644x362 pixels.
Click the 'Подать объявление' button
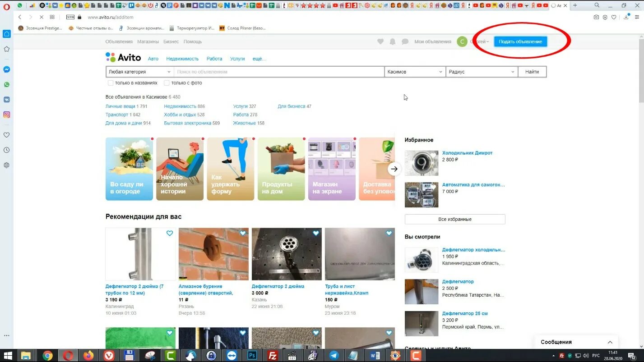[x=520, y=41]
